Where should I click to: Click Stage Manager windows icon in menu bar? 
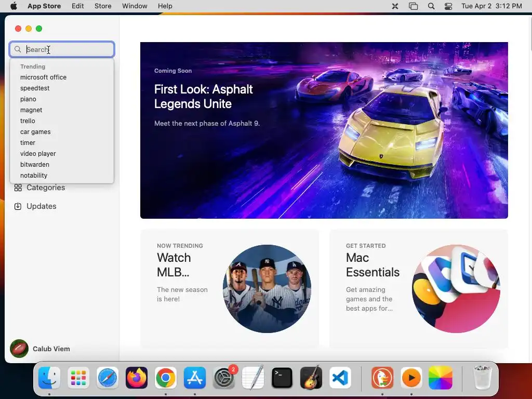(413, 6)
